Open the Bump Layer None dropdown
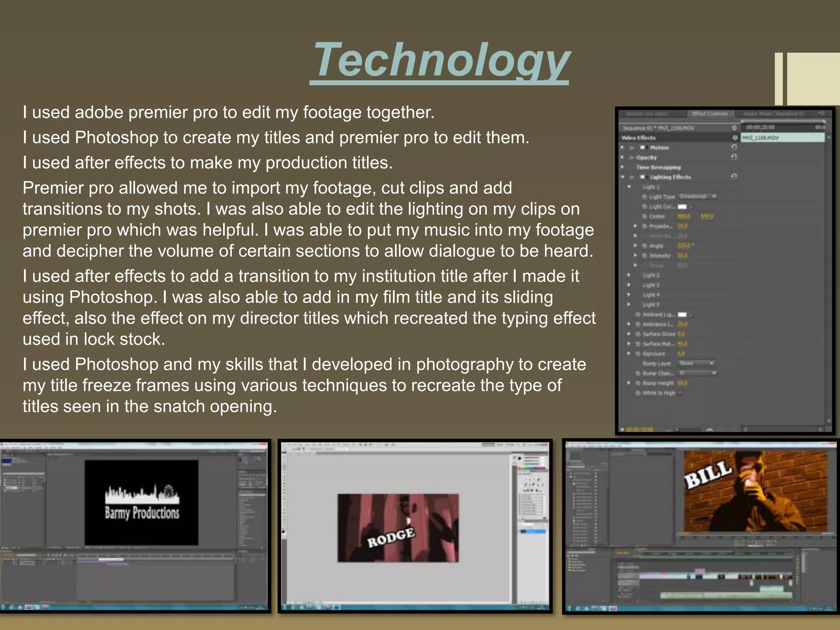Image resolution: width=840 pixels, height=630 pixels. (x=696, y=363)
